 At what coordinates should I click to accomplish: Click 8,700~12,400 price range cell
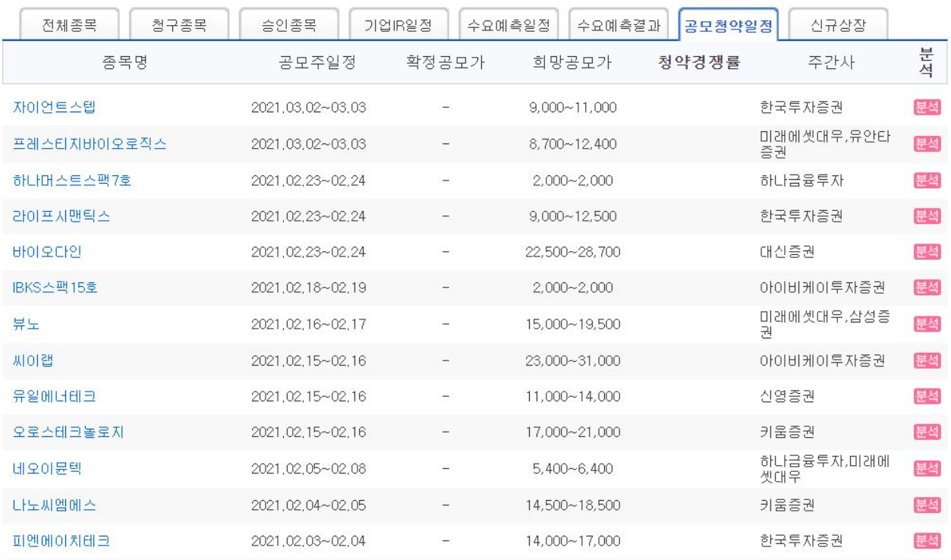pos(573,145)
